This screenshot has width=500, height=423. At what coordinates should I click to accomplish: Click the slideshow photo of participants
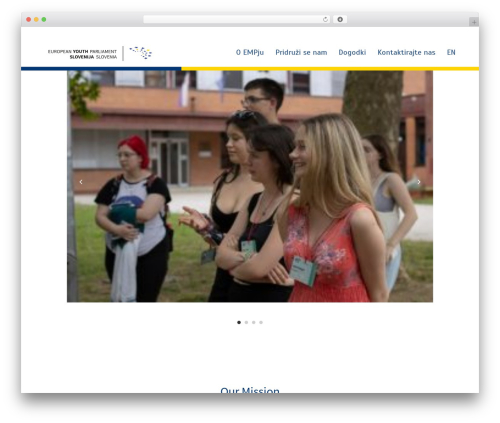pos(250,186)
